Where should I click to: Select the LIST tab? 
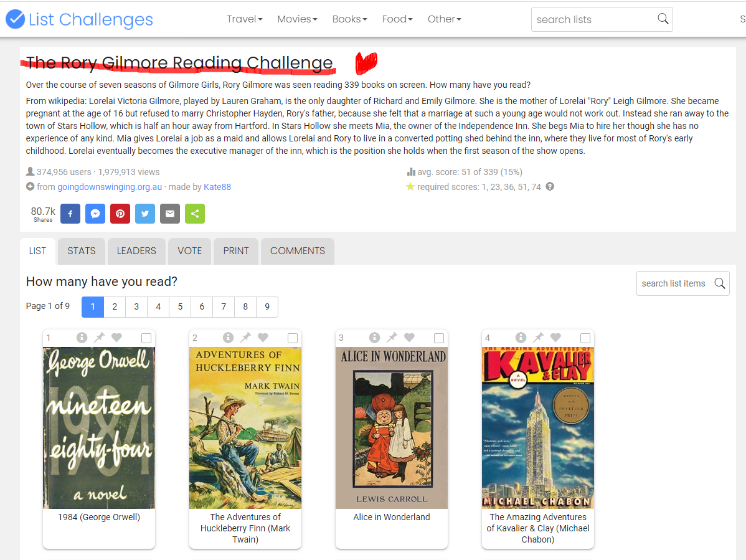pos(37,251)
